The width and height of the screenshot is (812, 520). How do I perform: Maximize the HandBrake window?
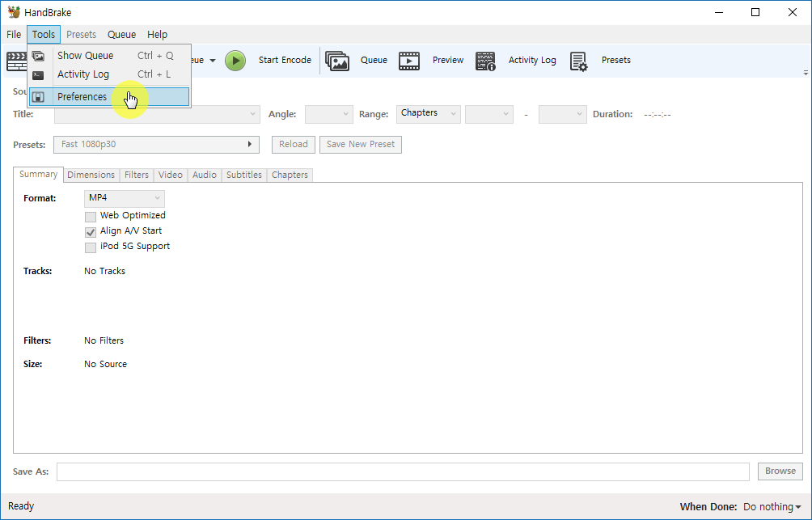(755, 12)
